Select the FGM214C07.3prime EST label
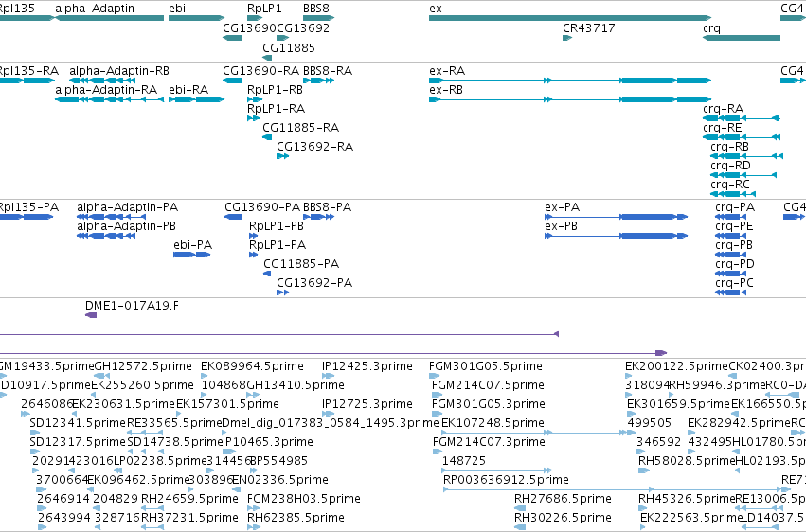The height and width of the screenshot is (532, 806). coord(489,442)
